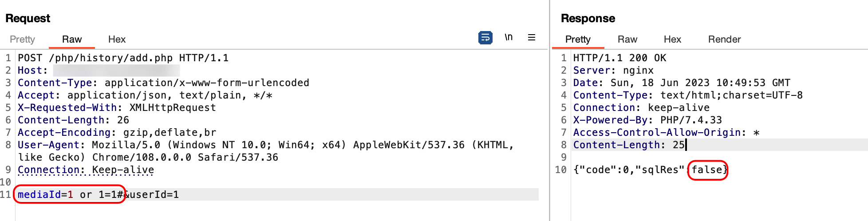Viewport: 868px width, 221px height.
Task: Toggle the \n non-printable characters button
Action: pyautogui.click(x=509, y=38)
